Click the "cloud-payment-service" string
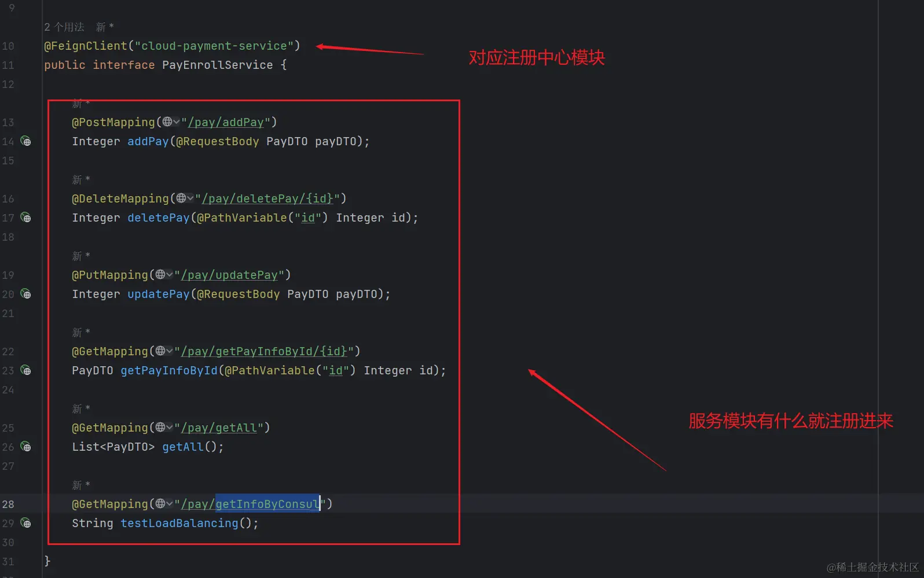The image size is (924, 578). pos(214,46)
